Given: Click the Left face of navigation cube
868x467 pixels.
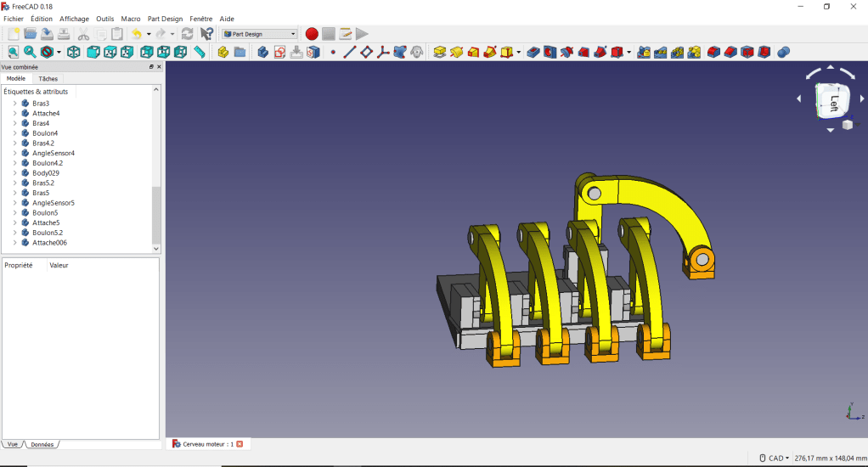Looking at the screenshot, I should pos(833,102).
